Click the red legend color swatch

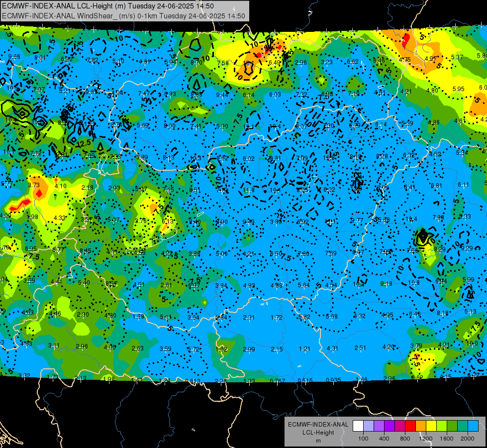[410, 426]
